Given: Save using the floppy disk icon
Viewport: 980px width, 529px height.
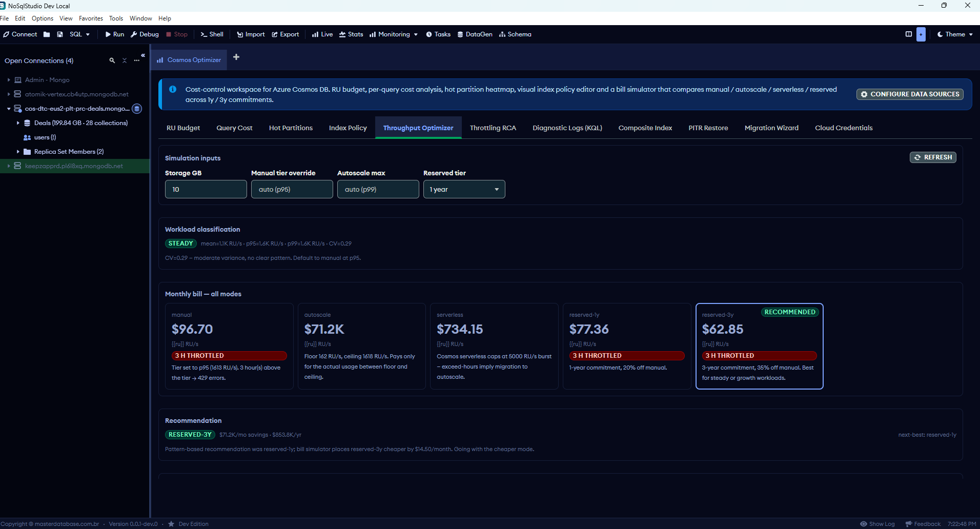Looking at the screenshot, I should (x=60, y=34).
